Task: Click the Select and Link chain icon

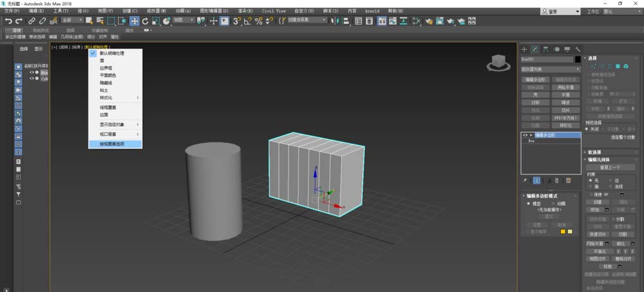Action: coord(32,21)
